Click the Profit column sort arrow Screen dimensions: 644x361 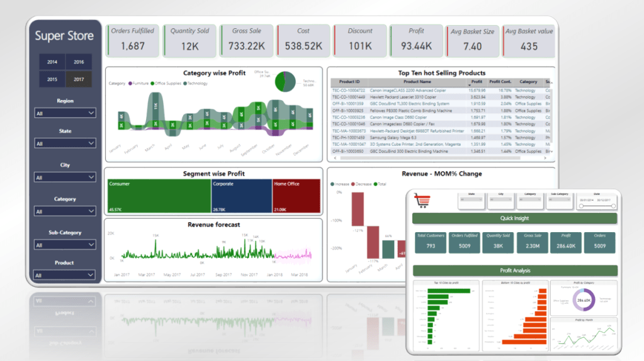click(470, 83)
